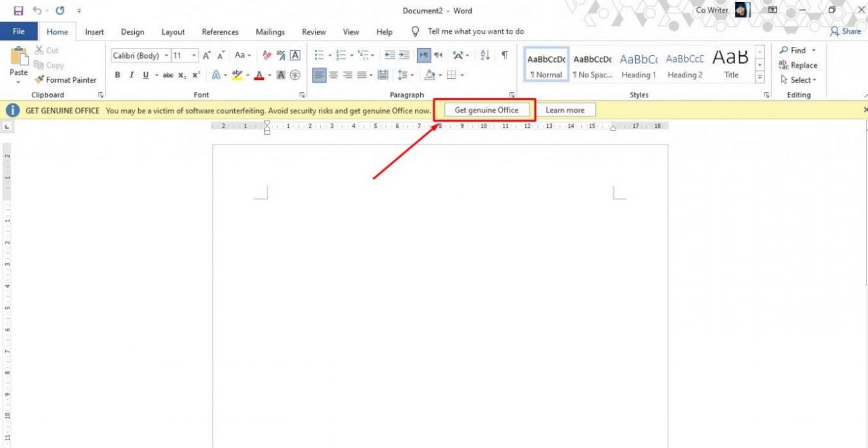Toggle bold formatting
Image resolution: width=868 pixels, height=448 pixels.
(x=117, y=75)
